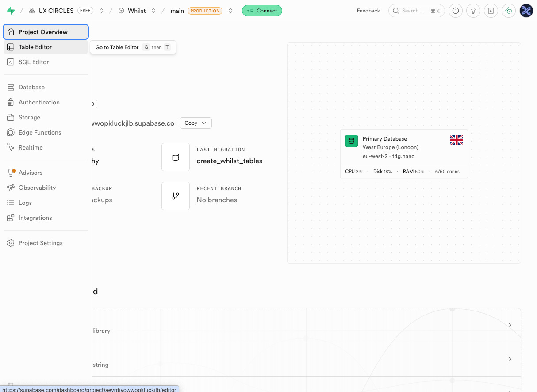
Task: Open the Storage section
Action: (46, 117)
